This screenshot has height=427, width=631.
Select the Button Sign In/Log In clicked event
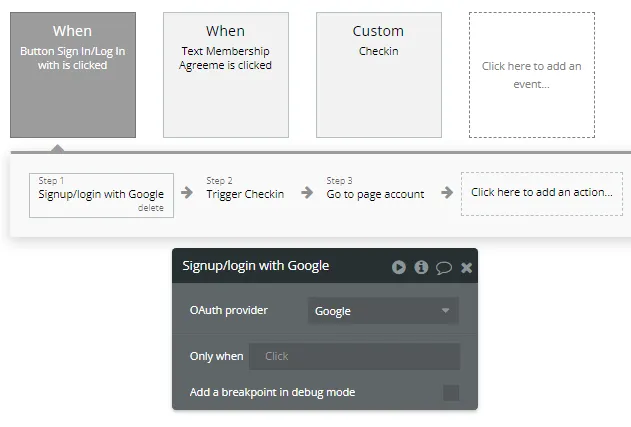[73, 75]
